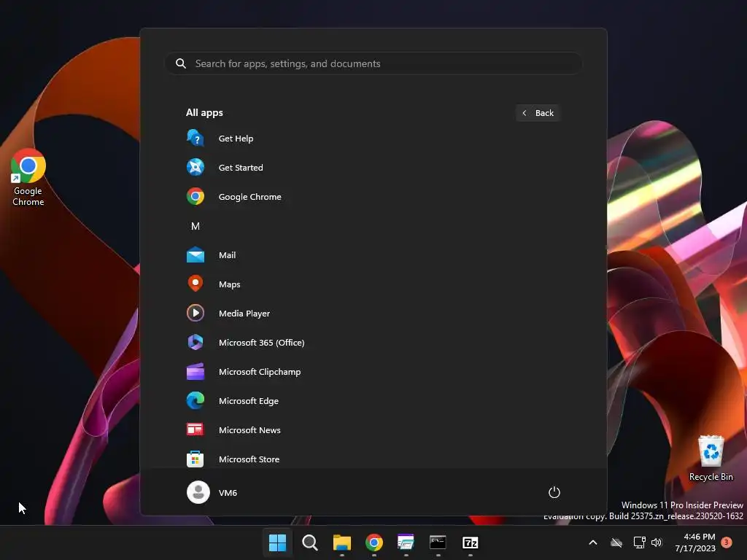Screen dimensions: 747x560
Task: Open Media Player app icon
Action: point(196,314)
